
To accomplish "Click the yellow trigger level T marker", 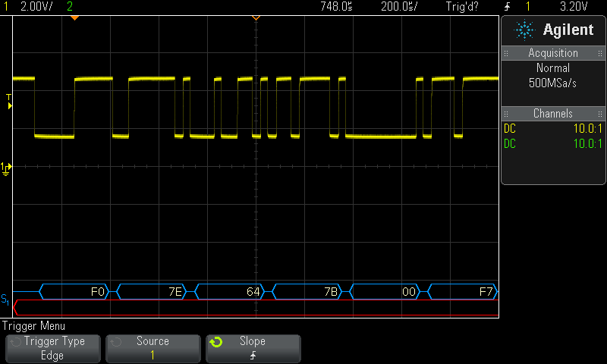I will (x=9, y=102).
